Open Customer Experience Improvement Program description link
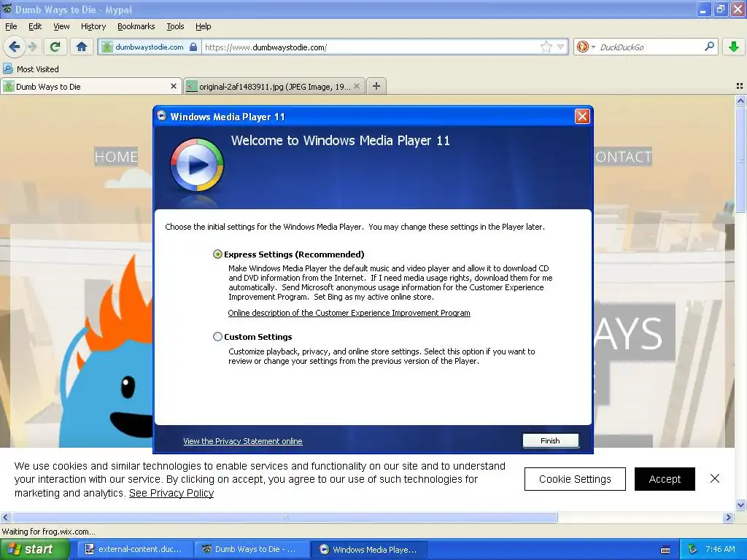This screenshot has height=560, width=747. click(x=349, y=313)
